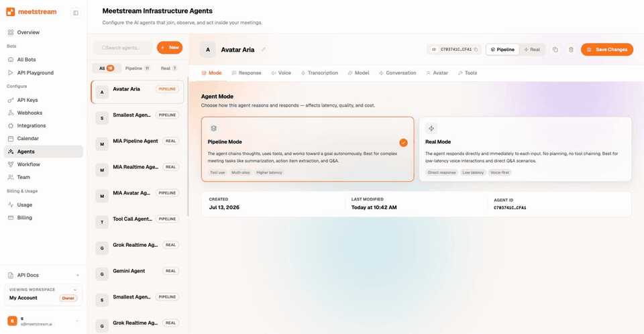
Task: Click the agent list scrollbar
Action: click(x=188, y=146)
